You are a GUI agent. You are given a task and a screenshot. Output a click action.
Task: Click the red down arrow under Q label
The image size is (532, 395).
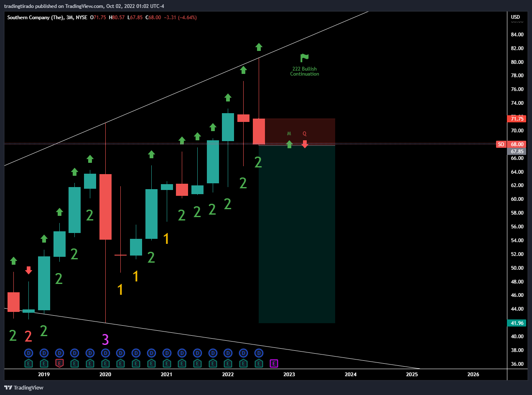[x=305, y=144]
